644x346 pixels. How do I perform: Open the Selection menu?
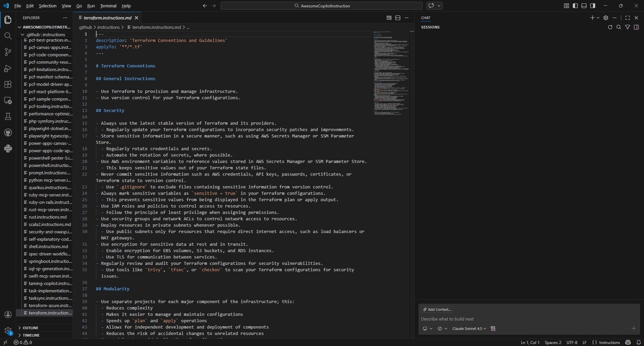(x=47, y=6)
